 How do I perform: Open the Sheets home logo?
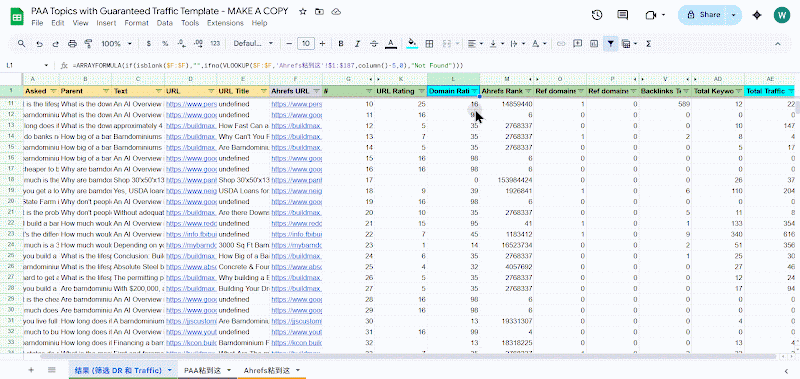click(17, 16)
